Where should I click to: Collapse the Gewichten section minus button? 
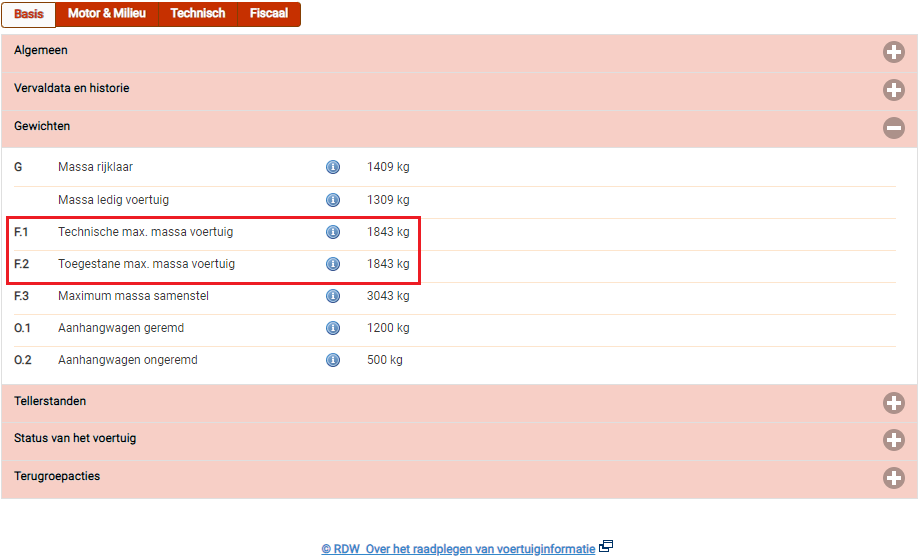tap(893, 128)
